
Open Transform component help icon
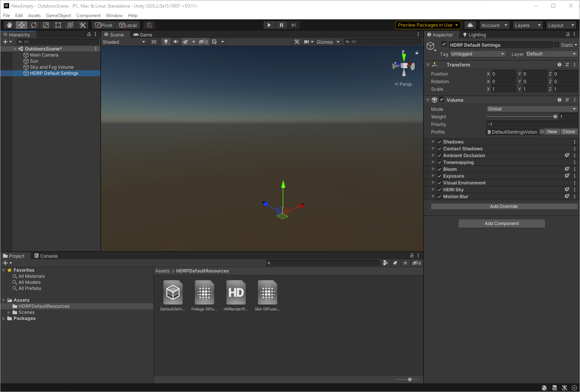(x=559, y=65)
